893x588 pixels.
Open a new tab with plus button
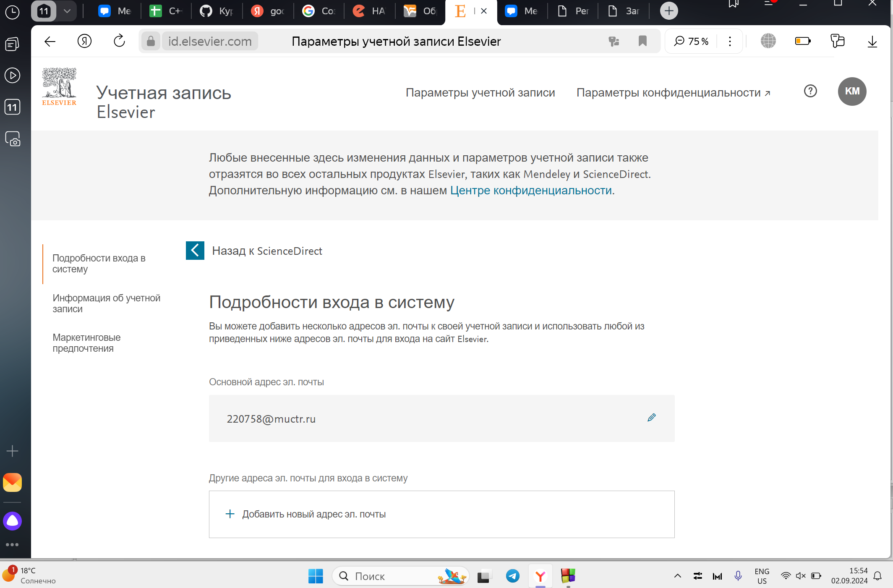tap(669, 11)
